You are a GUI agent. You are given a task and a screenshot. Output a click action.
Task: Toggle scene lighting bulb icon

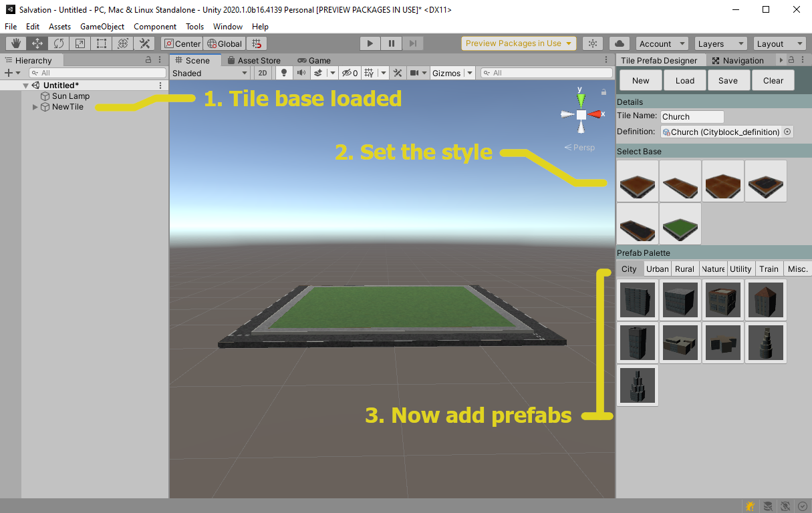coord(284,73)
